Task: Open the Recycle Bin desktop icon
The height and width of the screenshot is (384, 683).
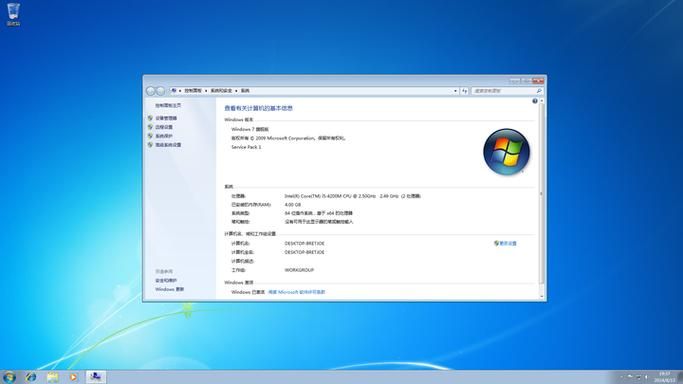Action: click(14, 14)
